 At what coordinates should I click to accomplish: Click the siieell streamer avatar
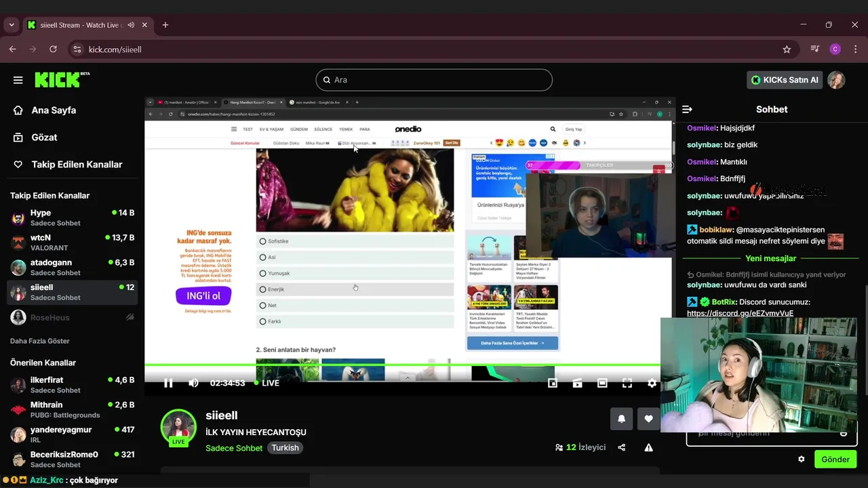[x=178, y=427]
